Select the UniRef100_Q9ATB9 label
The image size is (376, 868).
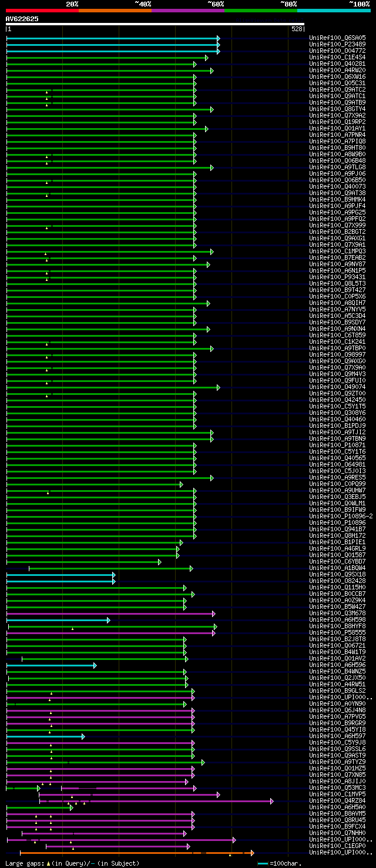[337, 103]
